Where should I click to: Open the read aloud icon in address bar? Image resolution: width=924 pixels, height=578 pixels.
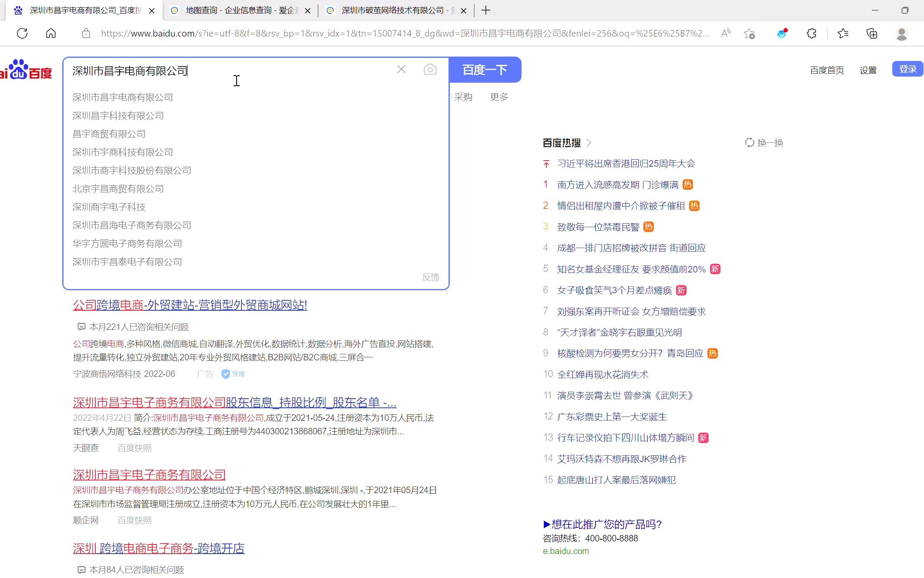726,34
